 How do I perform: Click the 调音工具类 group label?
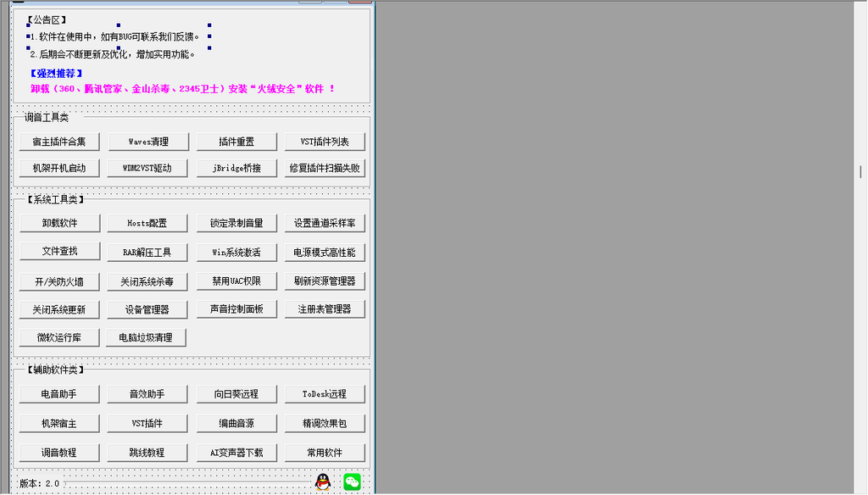coord(47,117)
